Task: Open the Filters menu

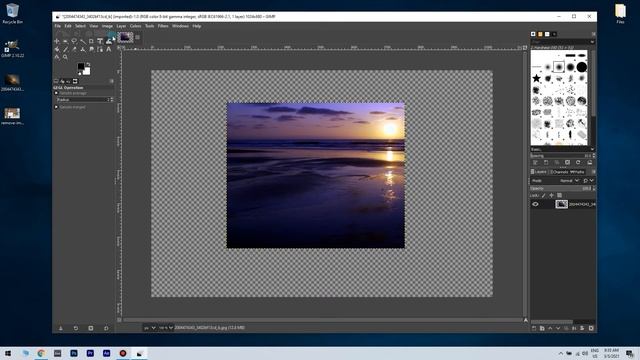Action: [x=163, y=26]
